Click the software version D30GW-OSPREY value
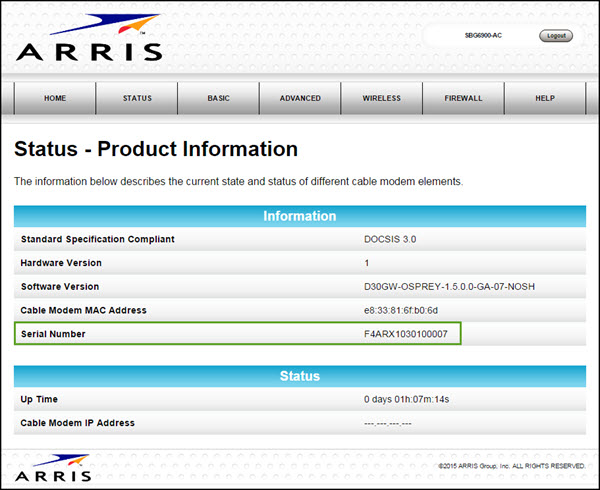The height and width of the screenshot is (490, 600). tap(436, 286)
